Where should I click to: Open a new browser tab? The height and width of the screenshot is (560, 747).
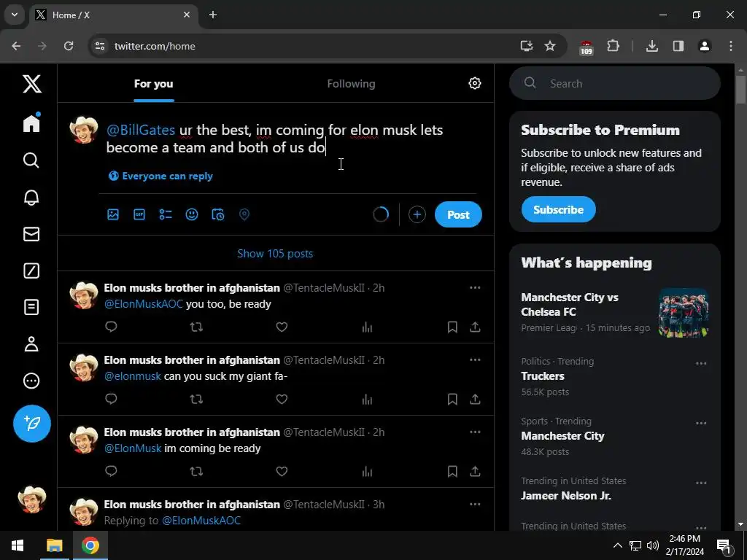point(213,15)
